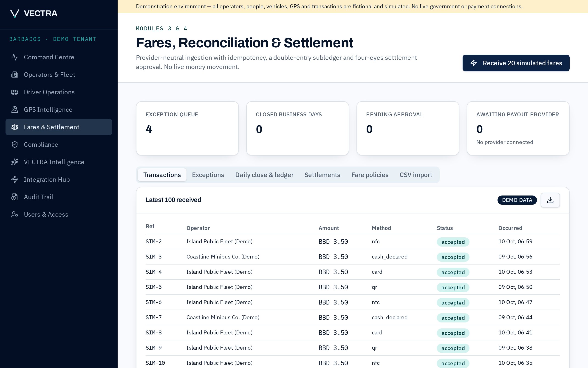Click the SIM-2 reference cell

154,241
